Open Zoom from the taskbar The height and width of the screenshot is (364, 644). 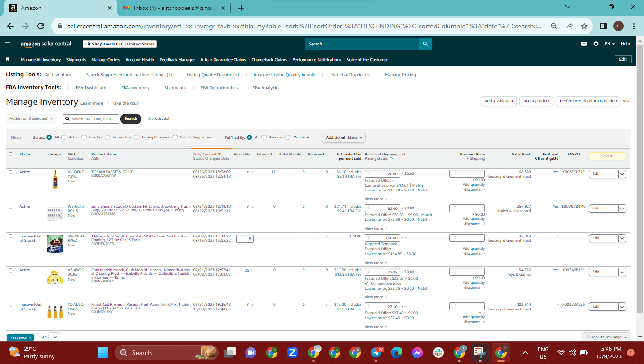pos(292,353)
